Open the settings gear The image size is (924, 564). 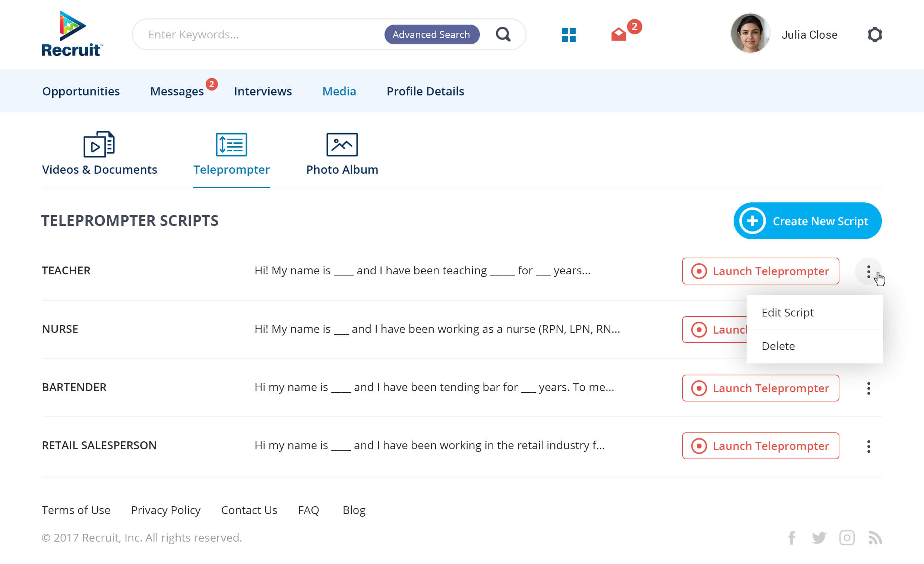[x=875, y=34]
